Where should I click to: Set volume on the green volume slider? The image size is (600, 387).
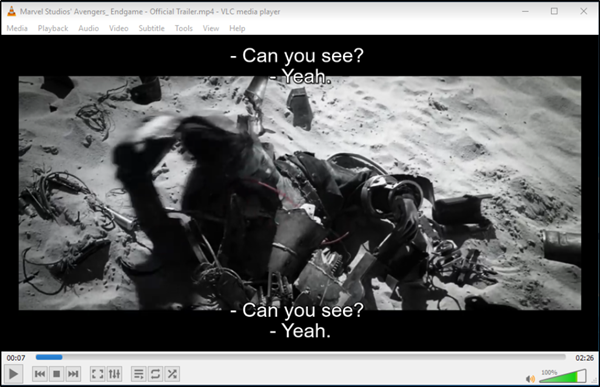coord(562,376)
